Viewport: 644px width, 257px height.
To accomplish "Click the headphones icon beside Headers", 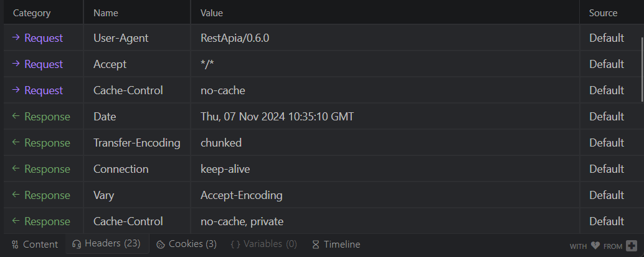I will 77,244.
